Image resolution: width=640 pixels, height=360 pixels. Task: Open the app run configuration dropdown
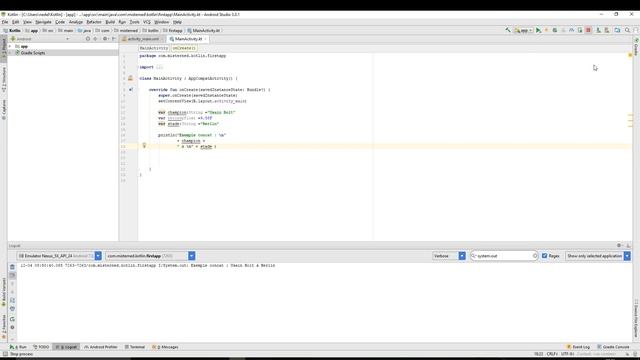click(x=523, y=30)
